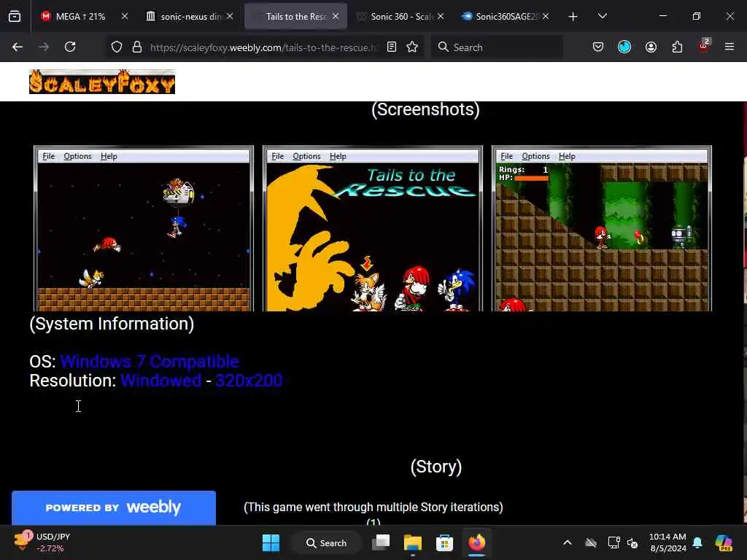The image size is (747, 560).
Task: Open the Firefox application menu
Action: coord(729,47)
